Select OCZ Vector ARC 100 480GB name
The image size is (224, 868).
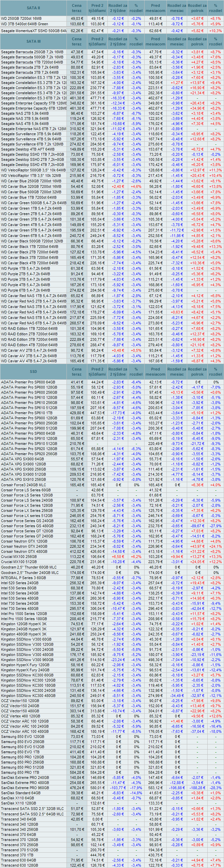25,732
